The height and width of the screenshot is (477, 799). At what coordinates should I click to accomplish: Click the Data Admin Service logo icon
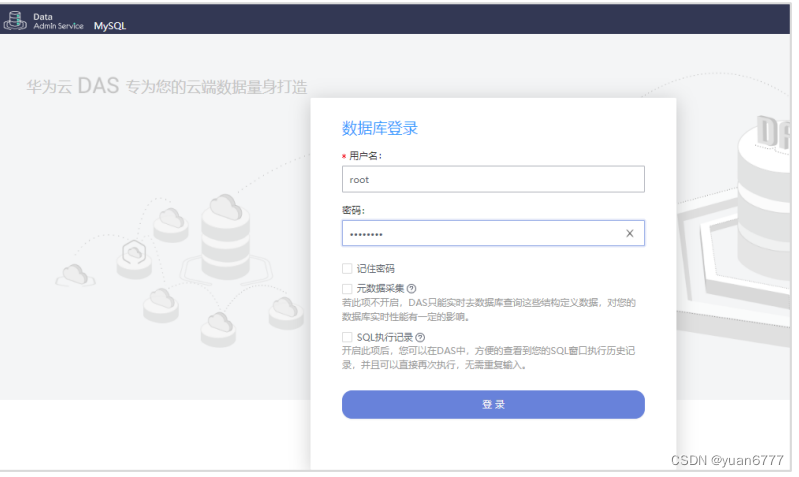pyautogui.click(x=15, y=20)
